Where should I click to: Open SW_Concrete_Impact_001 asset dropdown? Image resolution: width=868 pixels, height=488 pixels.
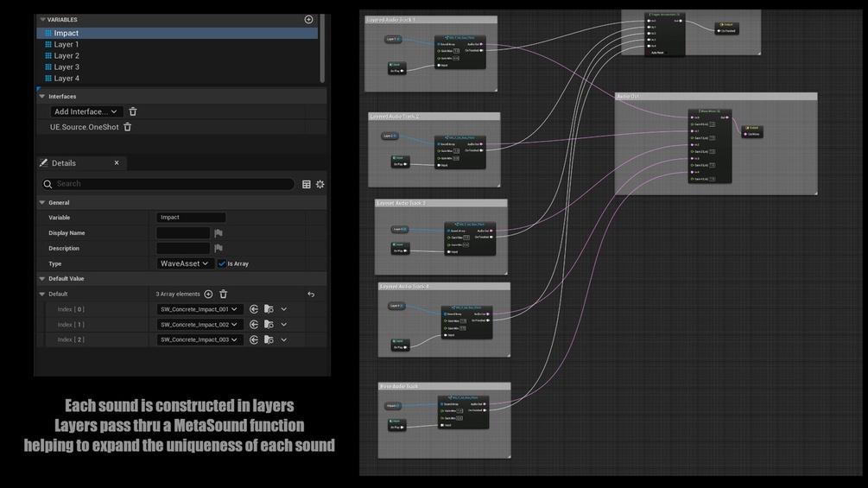point(200,309)
